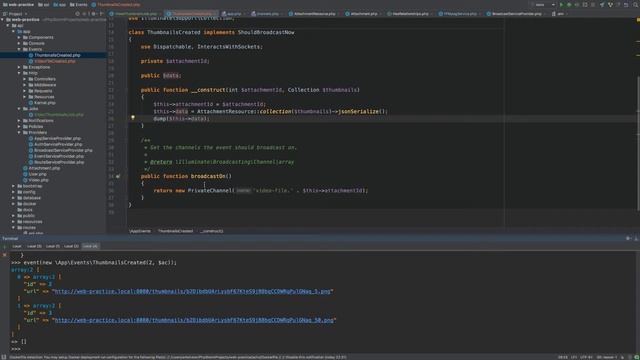Open the run configuration dropdown in toolbar
The width and height of the screenshot is (640, 360).
click(x=545, y=4)
